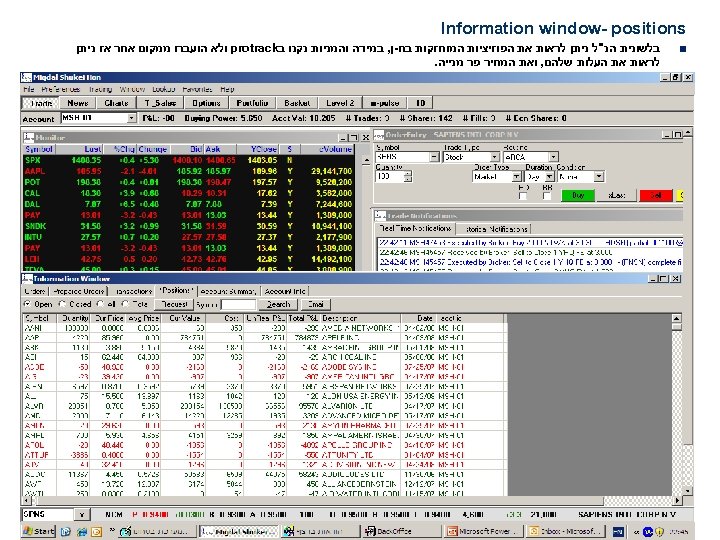720x540 pixels.
Task: Select the Closed radio button
Action: pyautogui.click(x=62, y=304)
